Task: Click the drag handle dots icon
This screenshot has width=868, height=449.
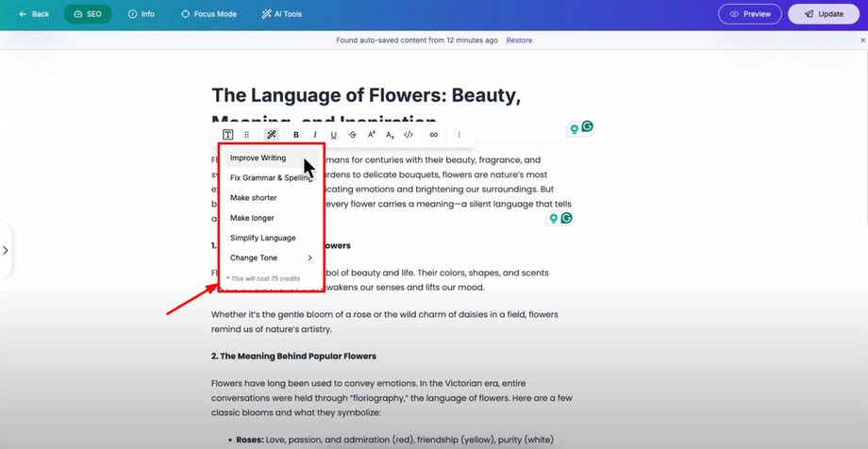Action: pos(247,135)
